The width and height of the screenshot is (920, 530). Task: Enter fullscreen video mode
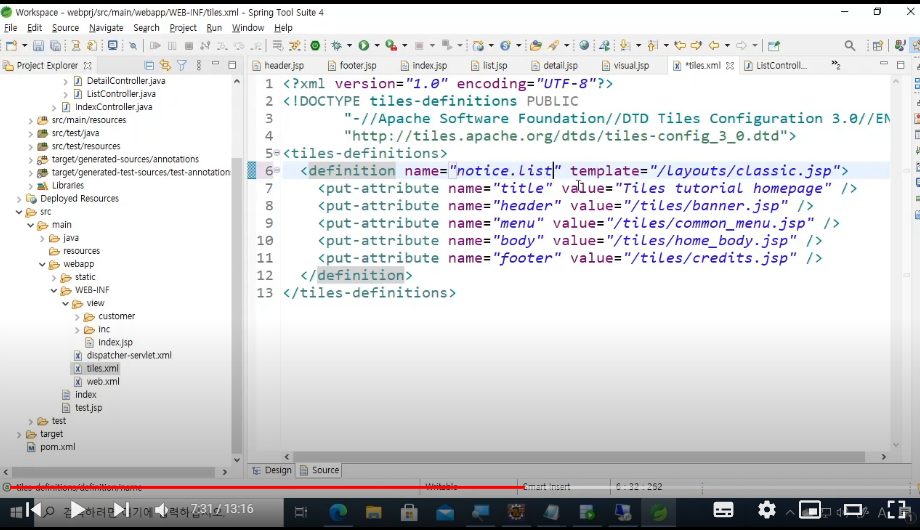pos(897,510)
